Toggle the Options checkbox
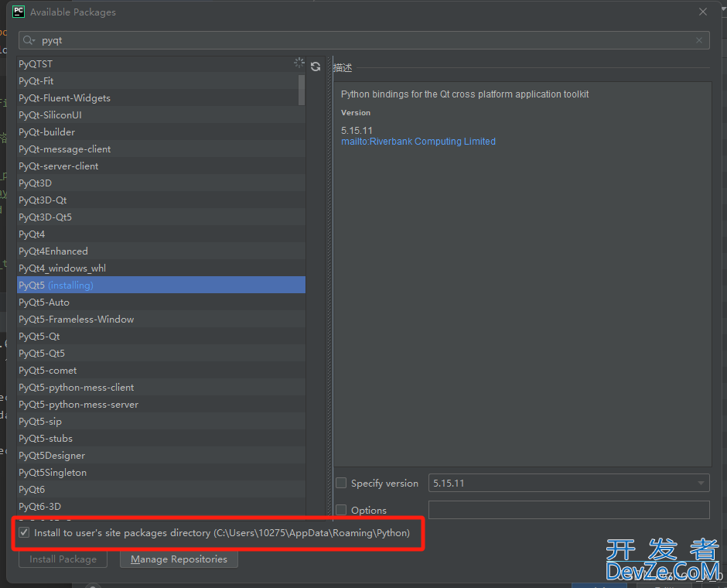Screen dimensions: 727x588 [x=341, y=510]
